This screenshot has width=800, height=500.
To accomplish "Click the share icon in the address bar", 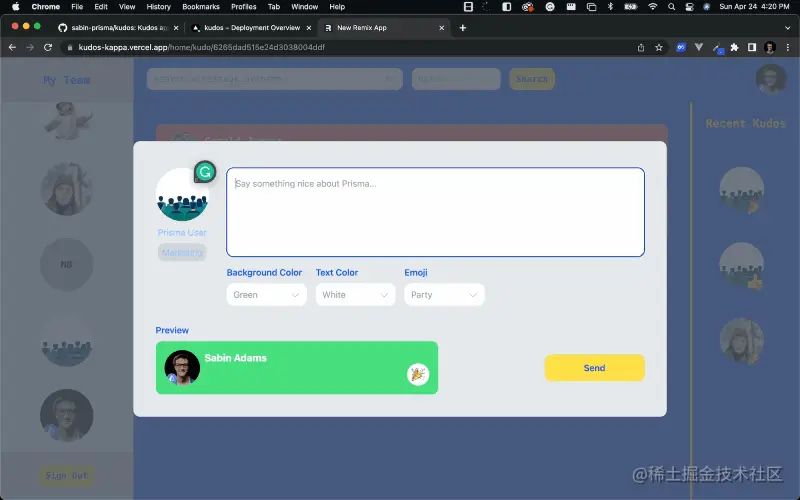I will pyautogui.click(x=641, y=47).
